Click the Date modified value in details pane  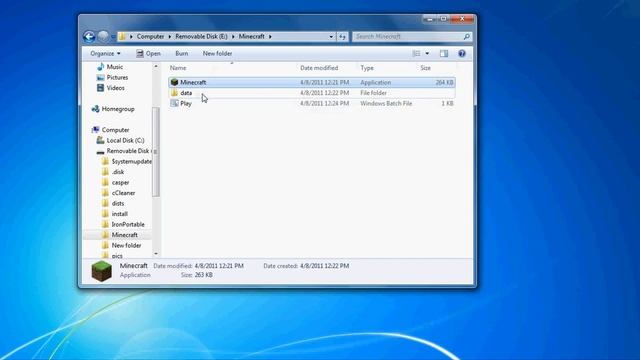coord(219,266)
